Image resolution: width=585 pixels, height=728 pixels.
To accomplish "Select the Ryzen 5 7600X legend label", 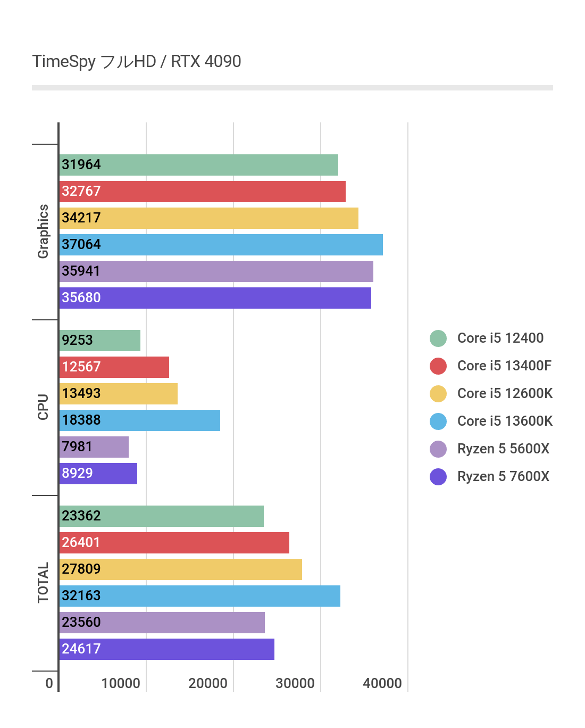I will pos(503,476).
